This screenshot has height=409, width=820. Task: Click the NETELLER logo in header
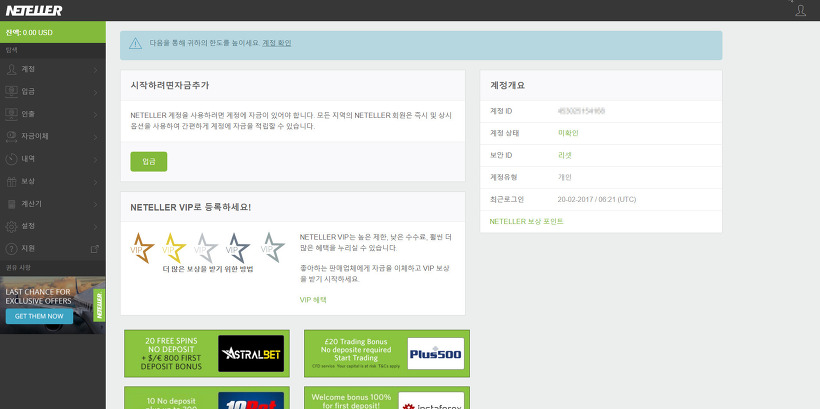point(34,10)
